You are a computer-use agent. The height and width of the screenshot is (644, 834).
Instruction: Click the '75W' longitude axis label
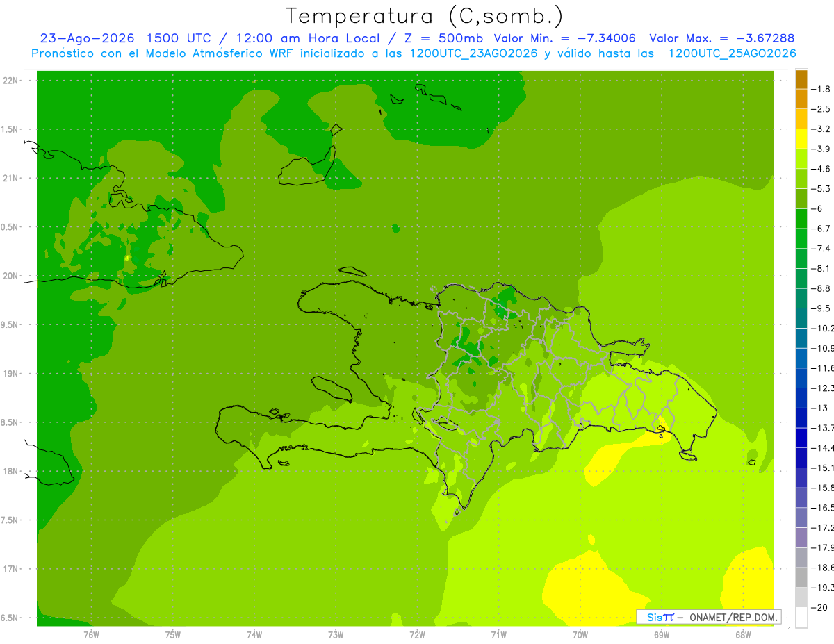[x=173, y=635]
